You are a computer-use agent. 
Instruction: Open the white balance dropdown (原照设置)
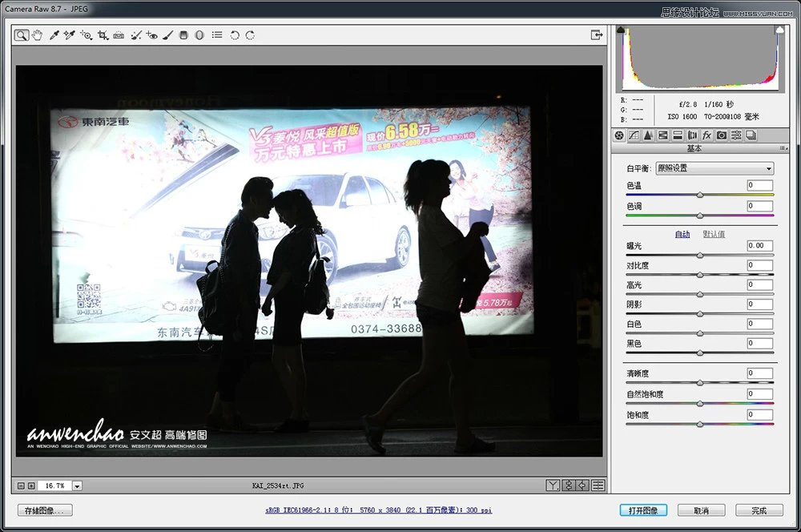(714, 168)
